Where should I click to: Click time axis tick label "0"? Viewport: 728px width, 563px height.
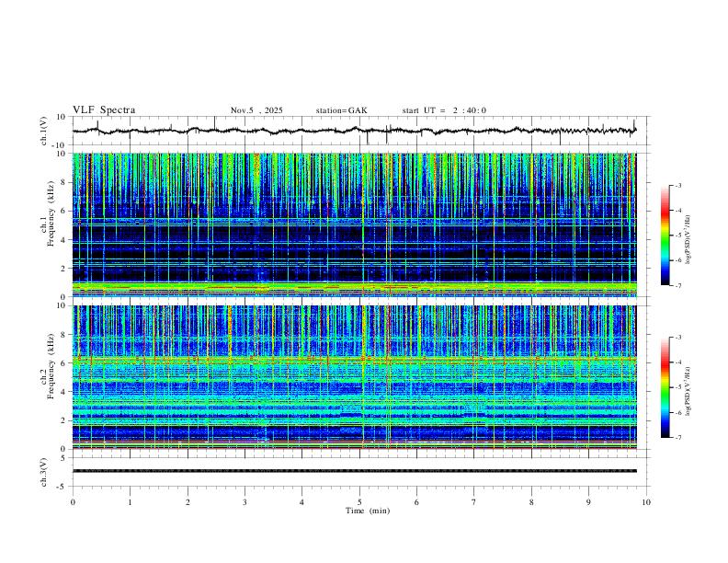73,502
